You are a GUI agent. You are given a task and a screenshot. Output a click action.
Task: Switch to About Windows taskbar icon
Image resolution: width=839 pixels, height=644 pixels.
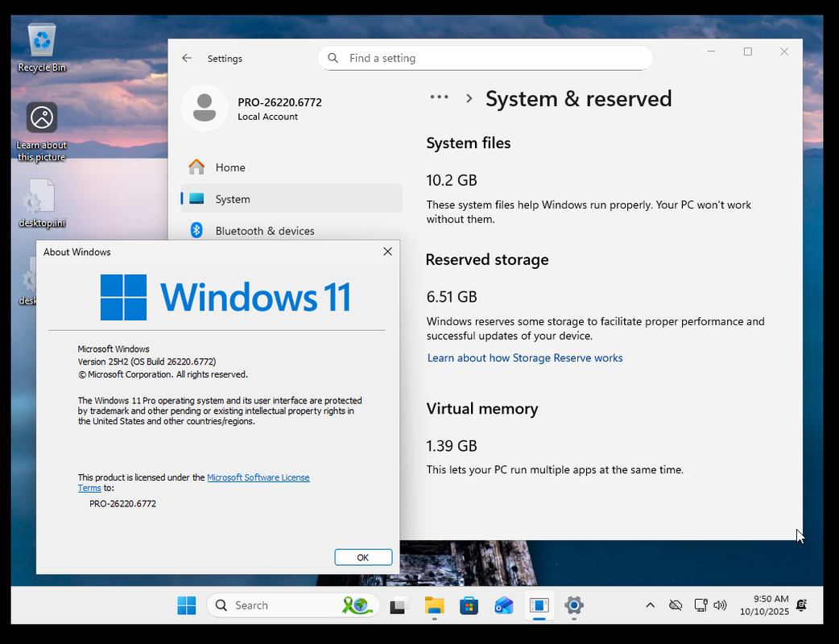[539, 605]
